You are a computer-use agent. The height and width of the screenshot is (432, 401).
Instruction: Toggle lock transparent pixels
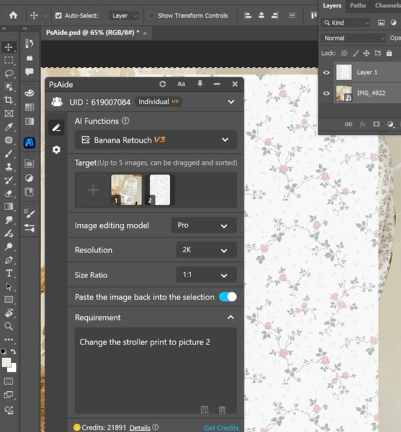344,53
